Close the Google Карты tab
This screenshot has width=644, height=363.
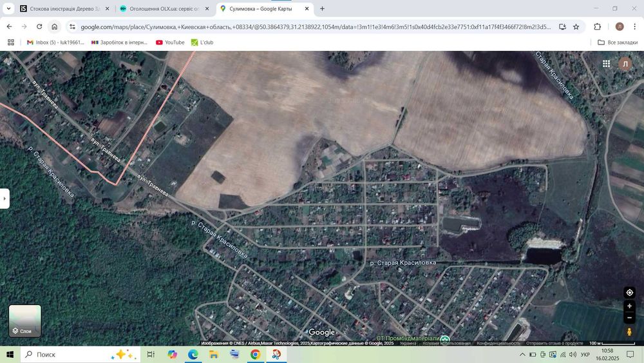click(307, 8)
